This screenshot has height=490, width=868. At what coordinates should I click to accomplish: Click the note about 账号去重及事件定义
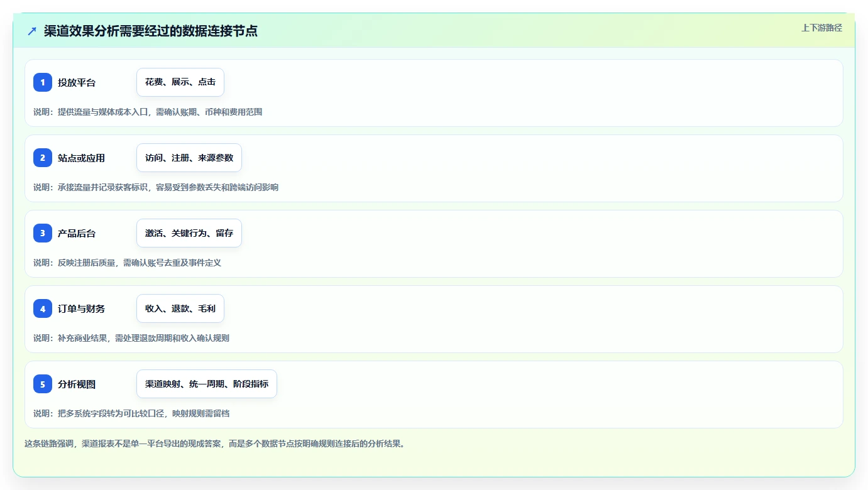(128, 263)
